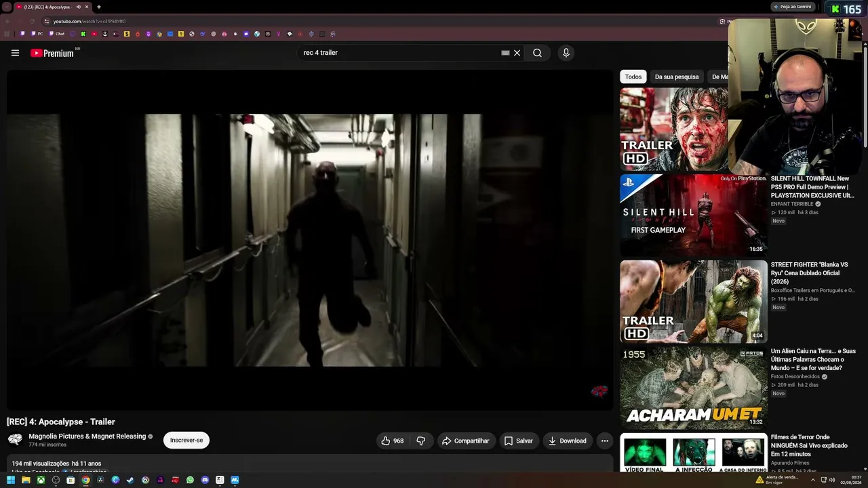Reload the page
The image size is (868, 488).
point(33,21)
